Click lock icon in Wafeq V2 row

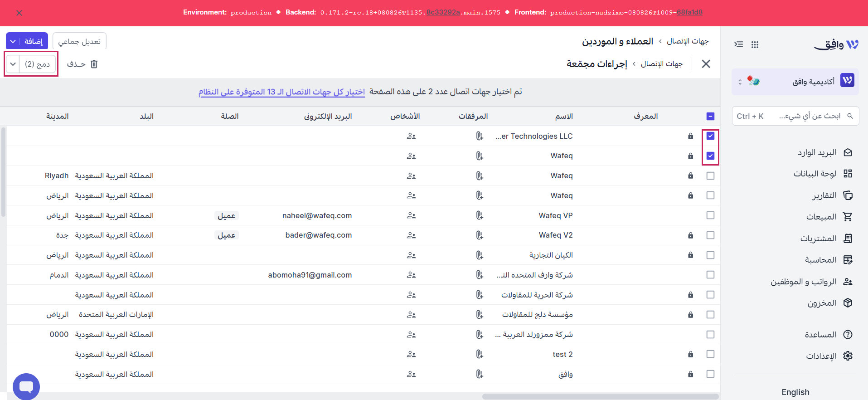tap(690, 235)
